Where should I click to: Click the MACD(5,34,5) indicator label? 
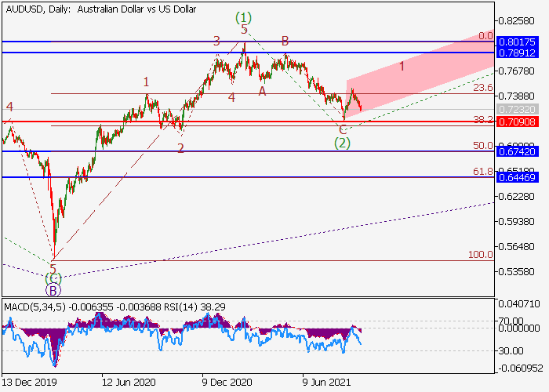tap(35, 307)
